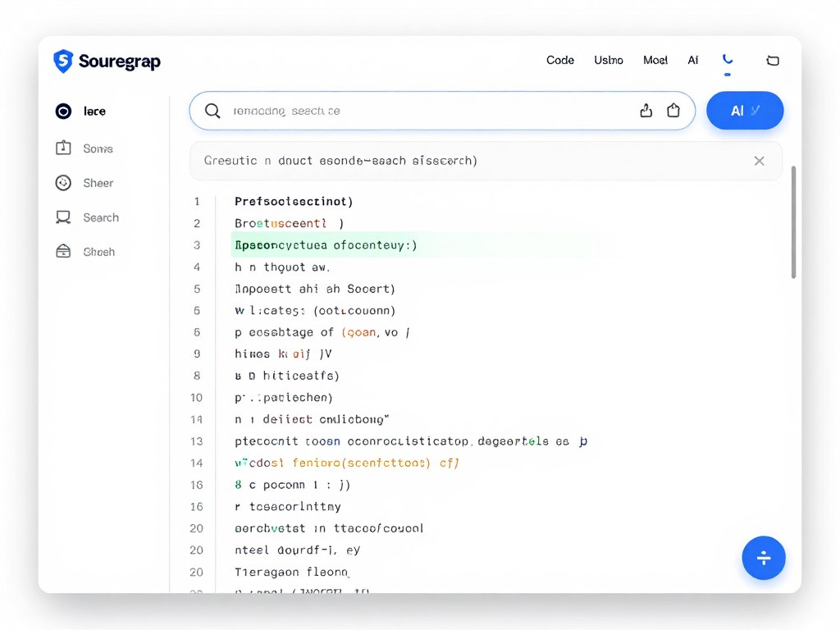
Task: Open the Moel dropdown in the top bar
Action: pos(655,60)
